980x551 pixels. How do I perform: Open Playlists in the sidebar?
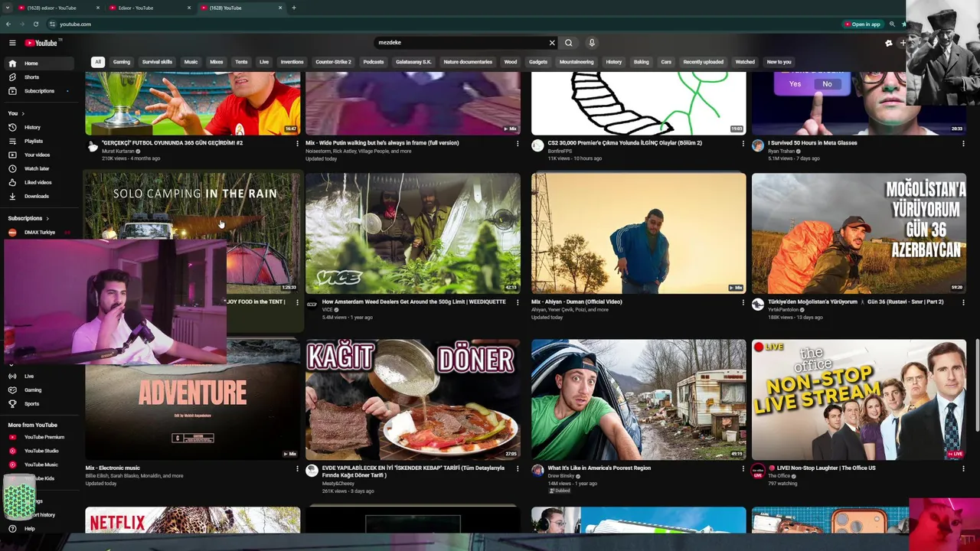click(x=41, y=141)
